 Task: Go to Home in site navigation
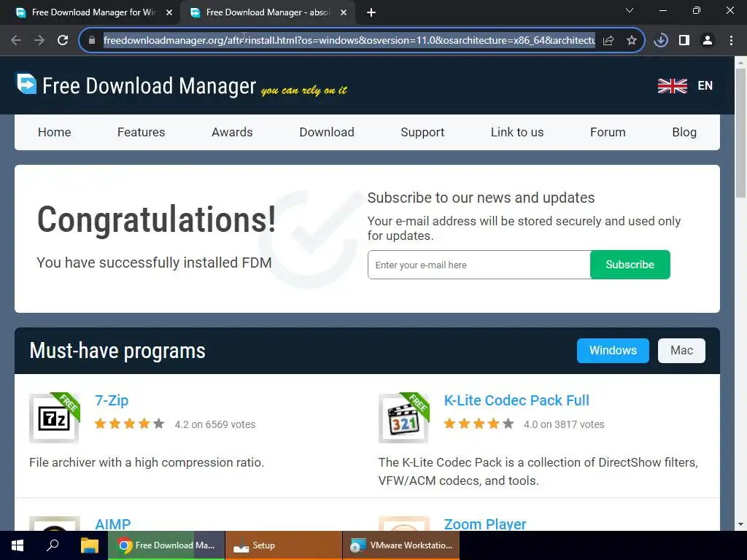tap(54, 133)
